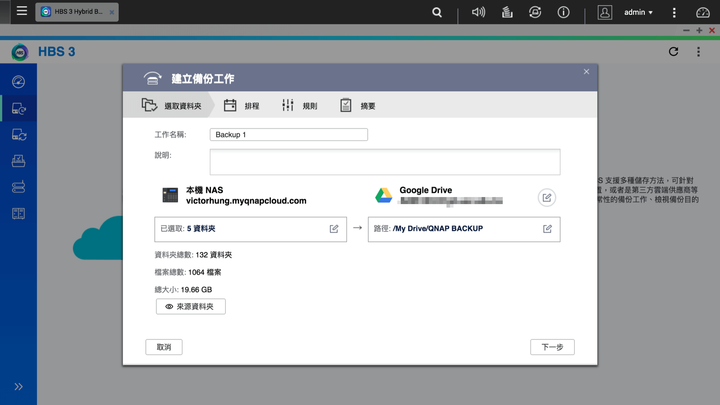
Task: Expand the admin account dropdown
Action: coord(638,12)
